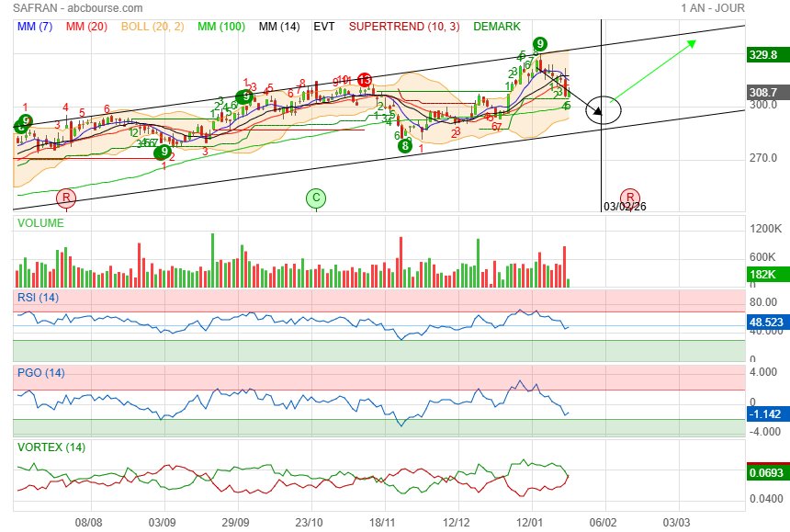Click the green C event marker
The width and height of the screenshot is (790, 532).
[x=316, y=198]
